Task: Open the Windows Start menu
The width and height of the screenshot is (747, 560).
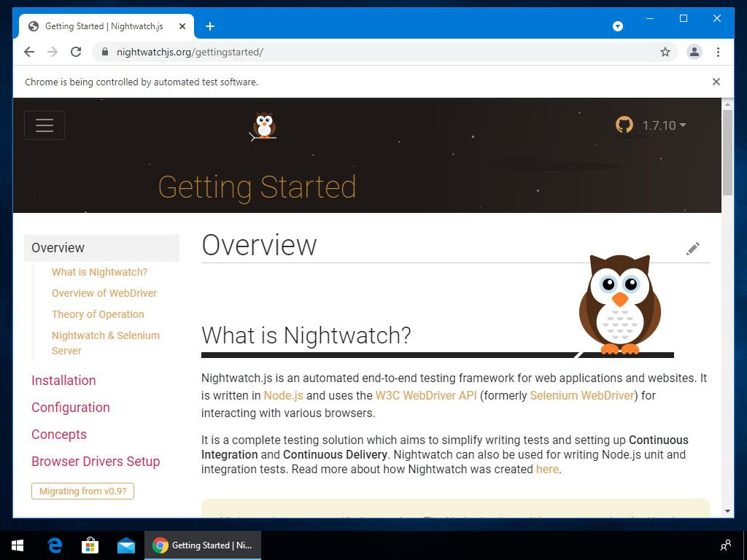Action: [18, 545]
